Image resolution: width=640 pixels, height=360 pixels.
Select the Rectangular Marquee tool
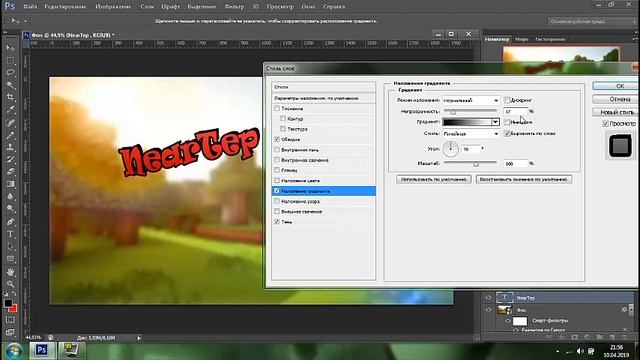(x=10, y=60)
